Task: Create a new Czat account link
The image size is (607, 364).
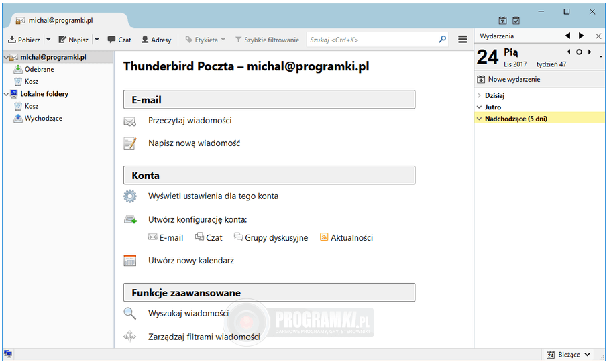Action: coord(209,237)
